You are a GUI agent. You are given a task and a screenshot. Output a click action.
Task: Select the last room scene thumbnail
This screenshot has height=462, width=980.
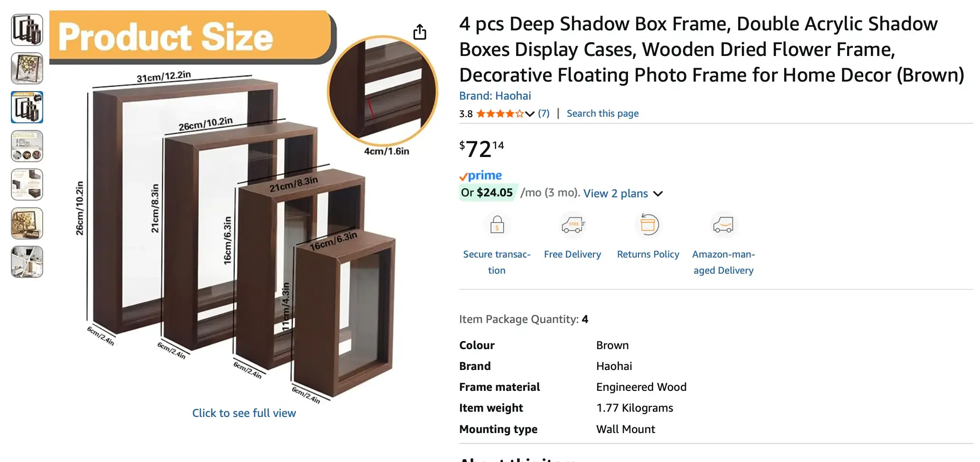pos(27,262)
